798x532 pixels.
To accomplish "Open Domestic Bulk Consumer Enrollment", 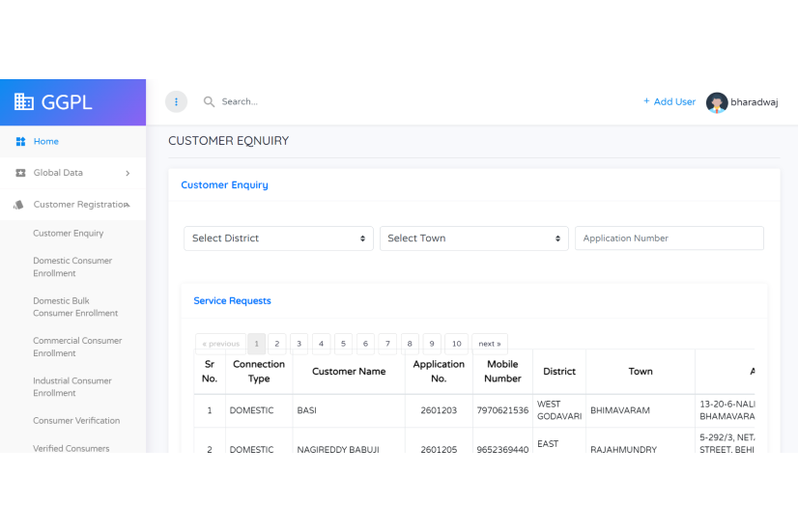I will click(x=75, y=307).
